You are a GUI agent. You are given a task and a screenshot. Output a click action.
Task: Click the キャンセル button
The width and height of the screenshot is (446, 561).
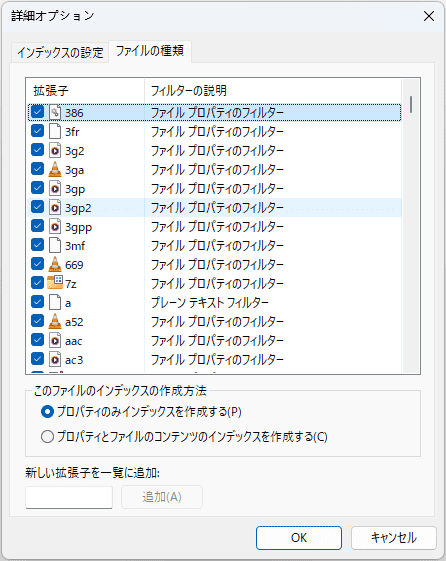pos(394,537)
